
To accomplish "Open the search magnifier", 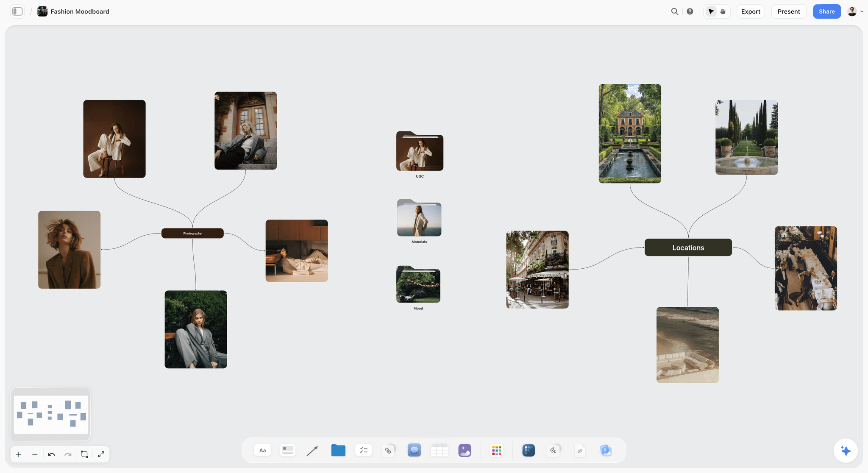I will pos(674,11).
